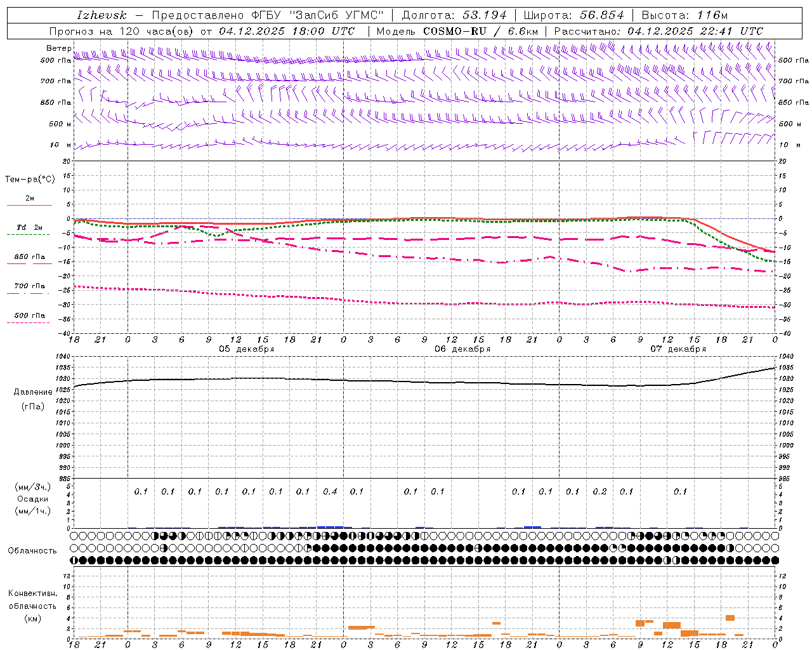Click the precipitation value "0.4"
Screen dimensions: 812x650
[x=330, y=491]
